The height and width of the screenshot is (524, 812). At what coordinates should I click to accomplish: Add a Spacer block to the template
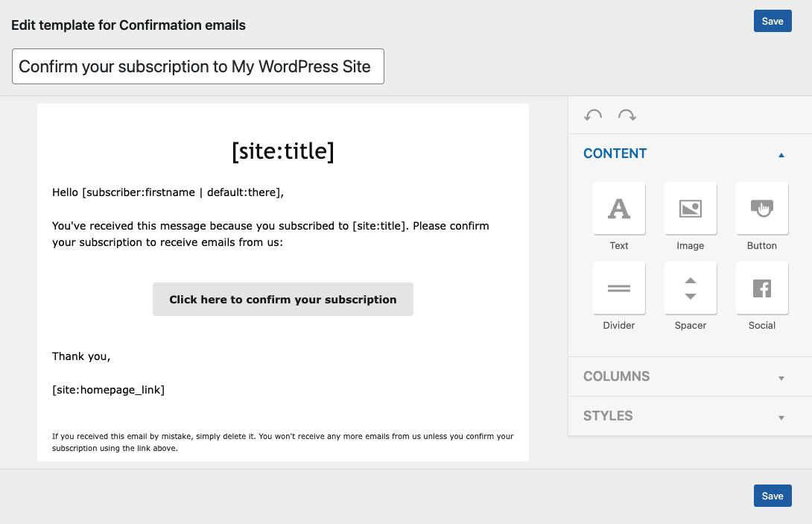click(690, 288)
